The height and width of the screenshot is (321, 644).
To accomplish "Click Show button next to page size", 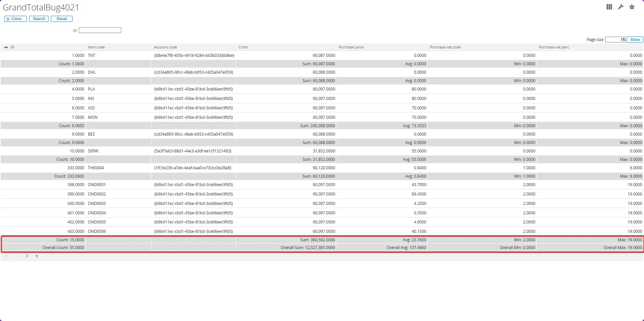I will [x=635, y=40].
